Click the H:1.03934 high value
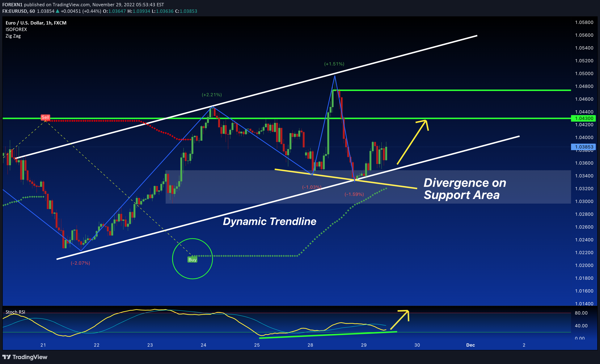600x364 pixels. click(x=139, y=11)
